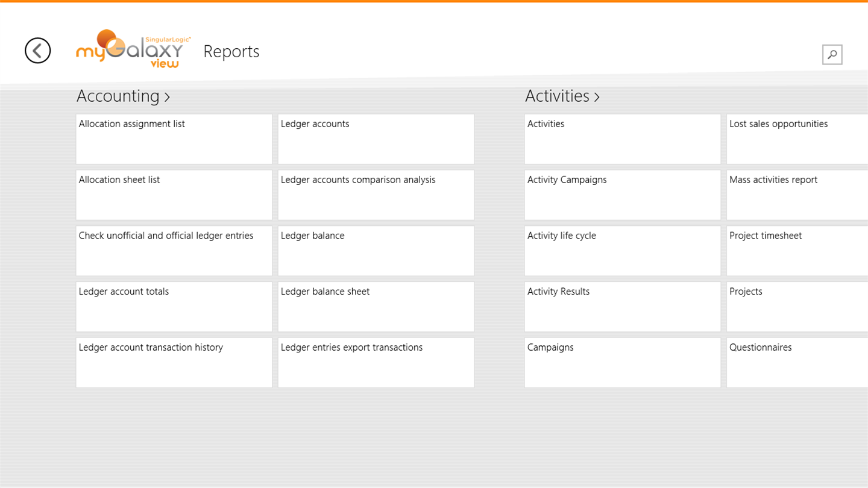
Task: Open Ledger account transaction history
Action: [174, 362]
